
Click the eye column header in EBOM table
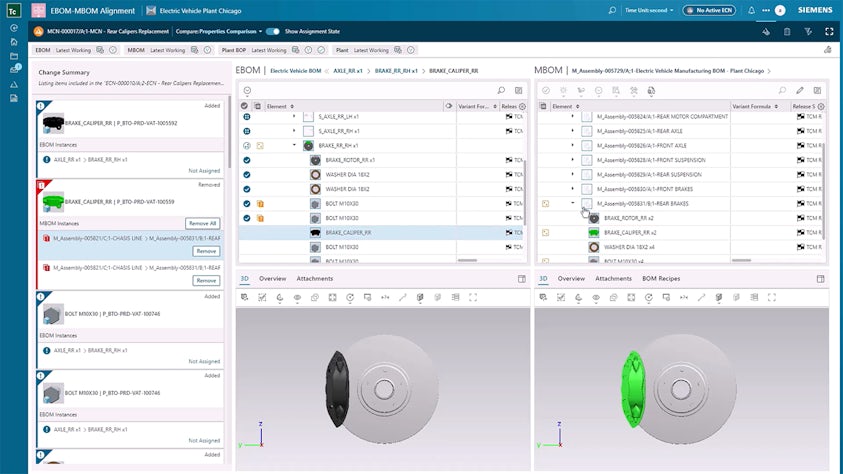coord(449,106)
